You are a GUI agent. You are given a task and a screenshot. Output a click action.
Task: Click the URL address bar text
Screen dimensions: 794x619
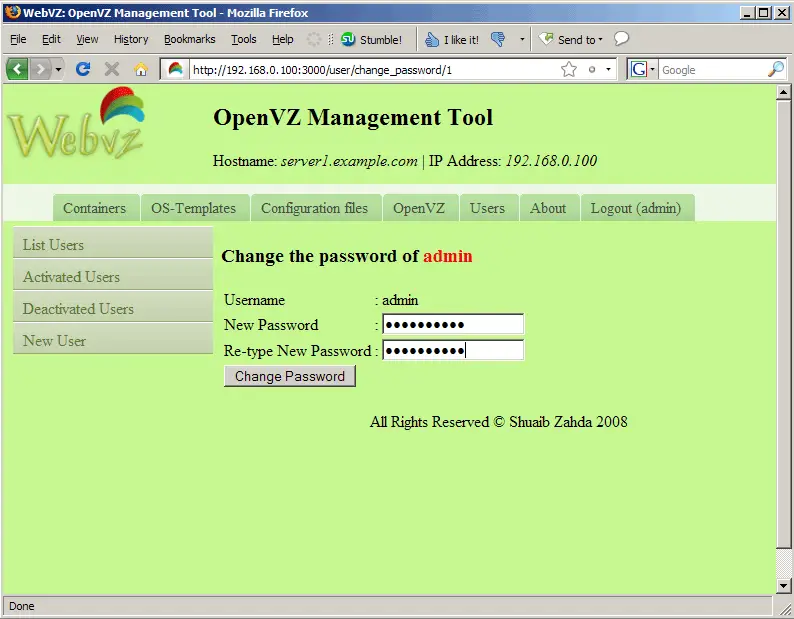pos(323,70)
